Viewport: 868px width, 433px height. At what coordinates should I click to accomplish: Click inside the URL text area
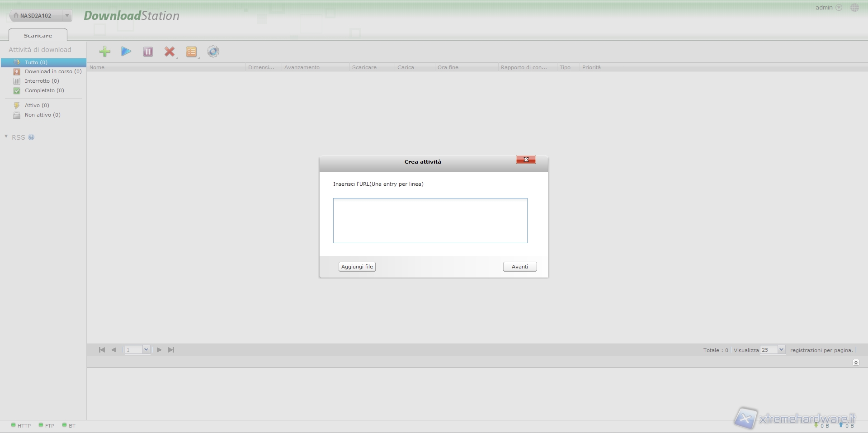430,220
